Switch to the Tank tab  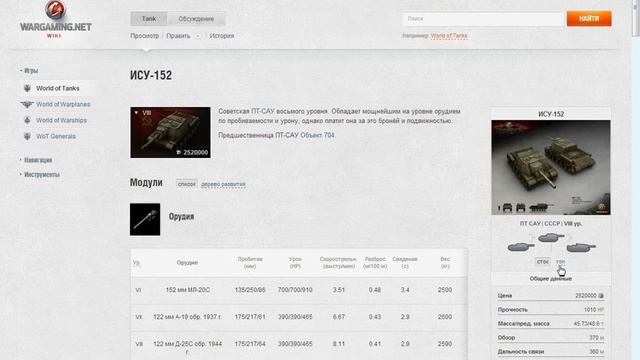149,19
